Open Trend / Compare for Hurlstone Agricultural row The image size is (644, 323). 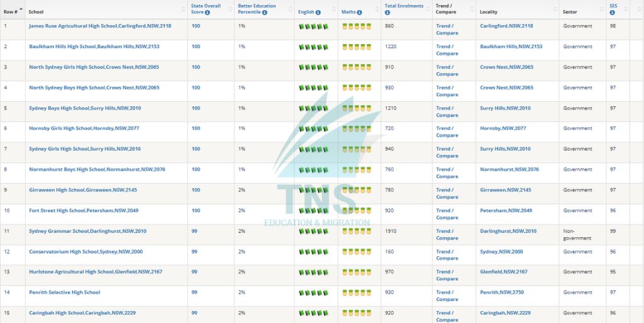(x=447, y=275)
